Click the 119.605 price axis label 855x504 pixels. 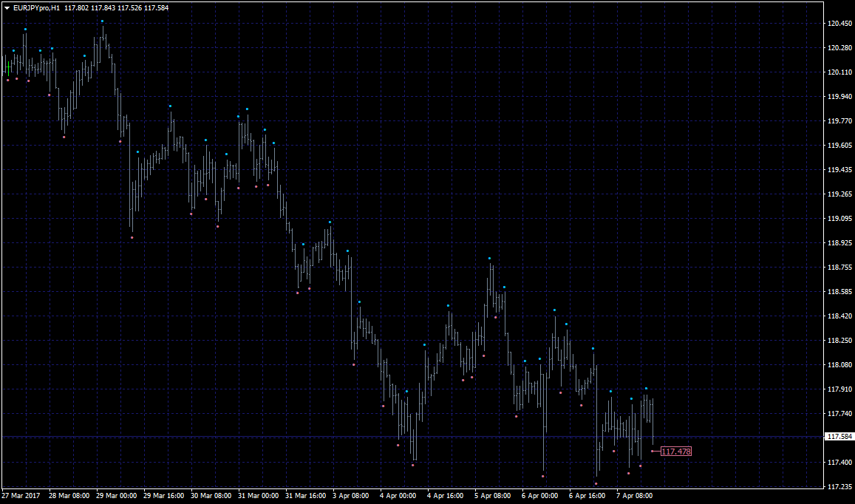[839, 145]
